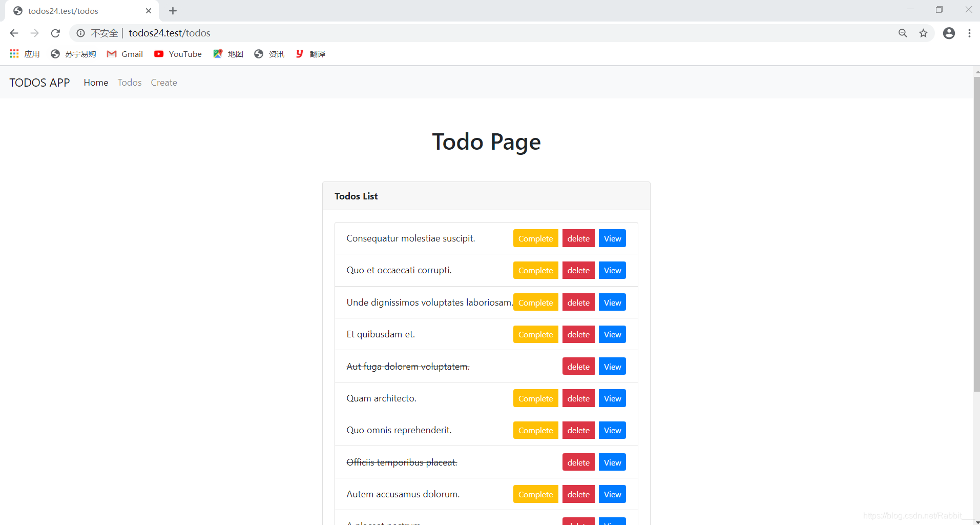Open the 翻译 translate bookmark
980x525 pixels.
click(x=310, y=54)
